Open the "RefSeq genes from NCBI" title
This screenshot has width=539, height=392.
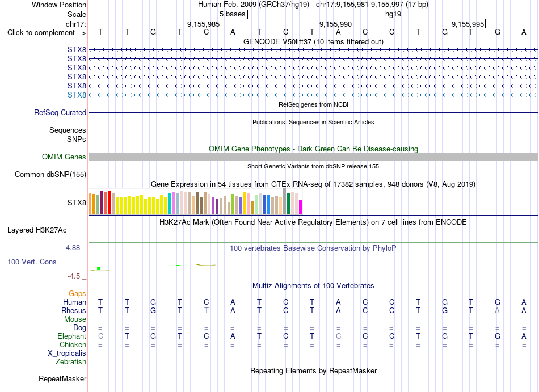[313, 104]
